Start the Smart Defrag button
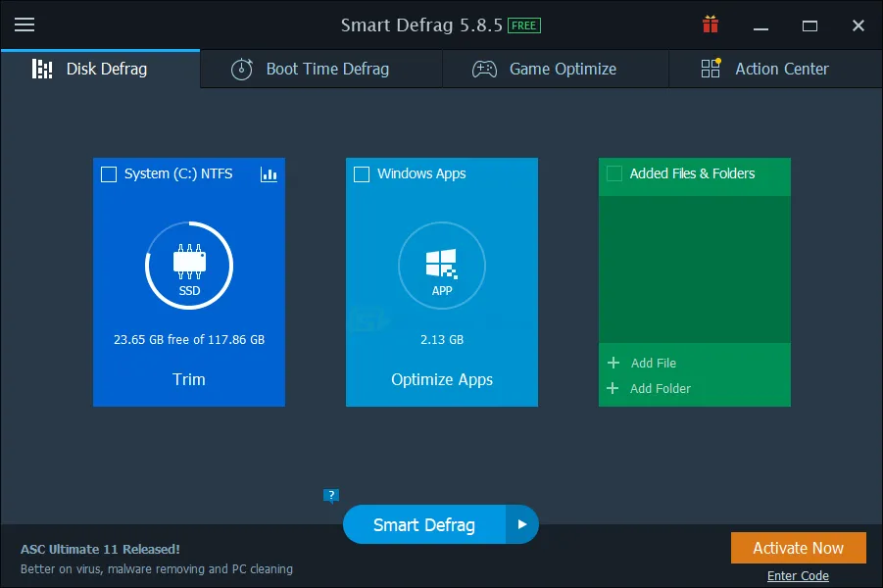Image resolution: width=883 pixels, height=588 pixels. click(x=424, y=524)
